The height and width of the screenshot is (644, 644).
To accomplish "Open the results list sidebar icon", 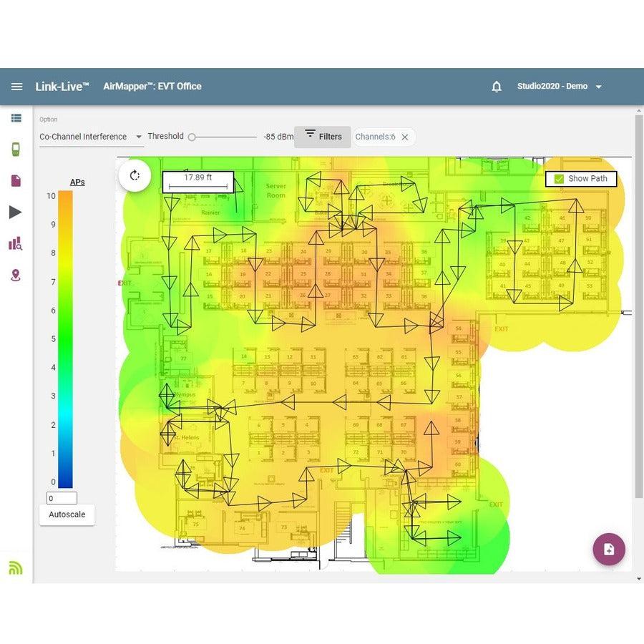I will tap(16, 118).
